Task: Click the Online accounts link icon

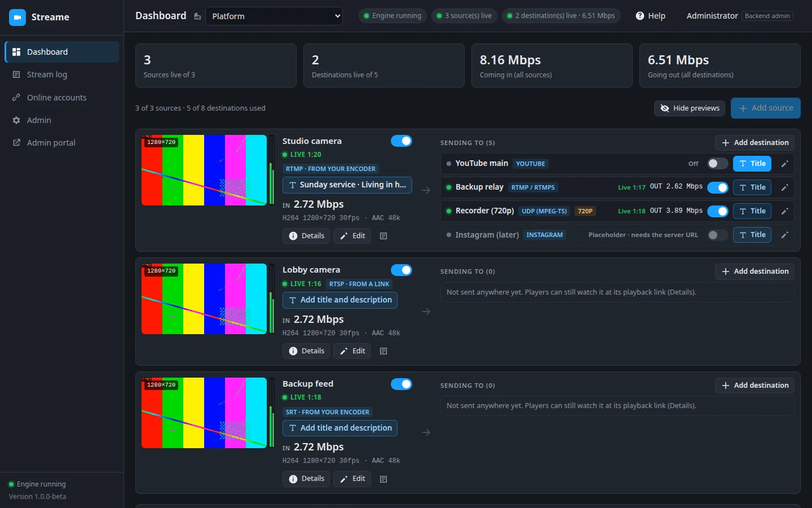Action: pos(16,98)
